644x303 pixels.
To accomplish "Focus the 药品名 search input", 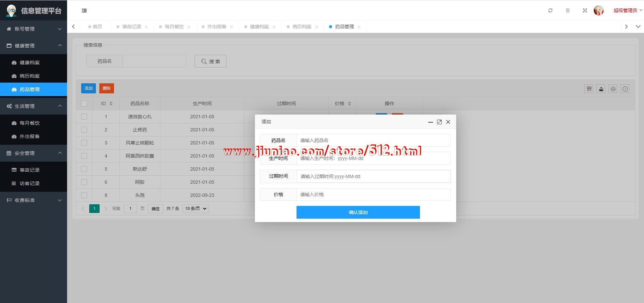I will (x=155, y=61).
